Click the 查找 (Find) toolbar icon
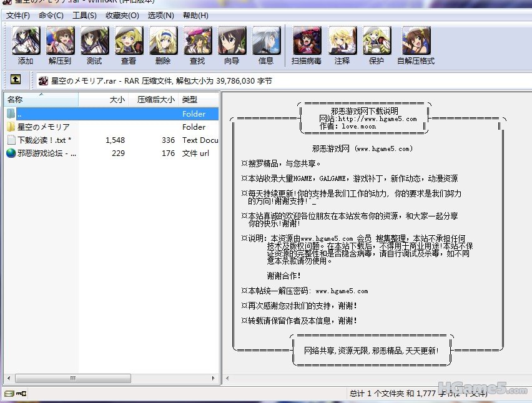 (197, 45)
